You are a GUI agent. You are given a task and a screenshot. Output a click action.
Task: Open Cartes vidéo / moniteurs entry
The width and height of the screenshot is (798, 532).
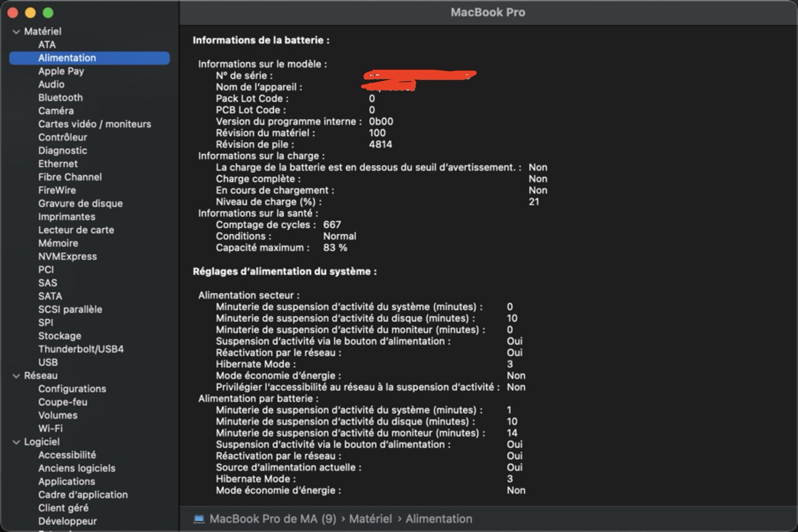[x=94, y=124]
